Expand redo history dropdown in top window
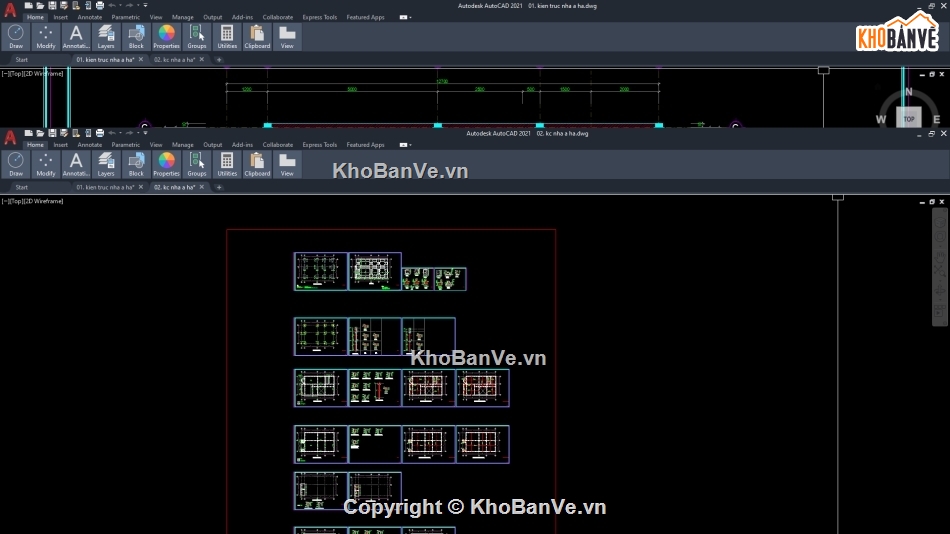Screen dimensions: 950x534 [x=138, y=5]
